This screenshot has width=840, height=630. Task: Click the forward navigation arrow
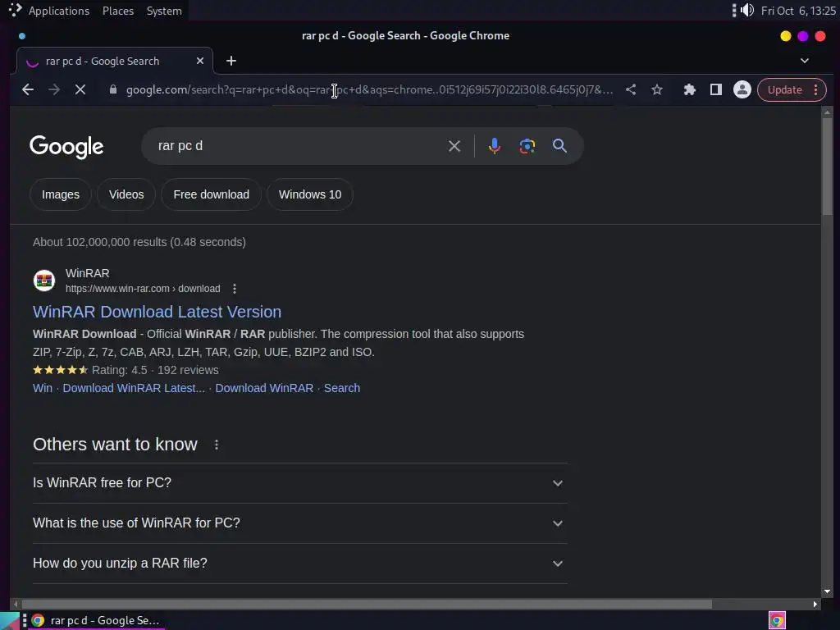(54, 89)
